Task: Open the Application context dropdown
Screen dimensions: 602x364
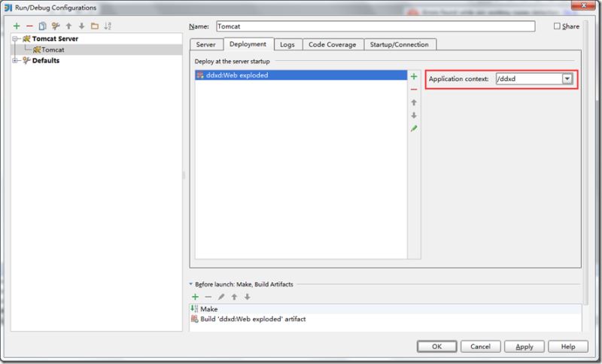Action: (567, 79)
